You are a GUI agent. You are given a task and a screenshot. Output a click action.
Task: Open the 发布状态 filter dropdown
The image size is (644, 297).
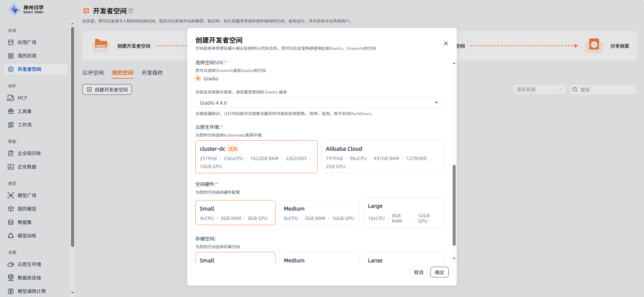point(539,89)
